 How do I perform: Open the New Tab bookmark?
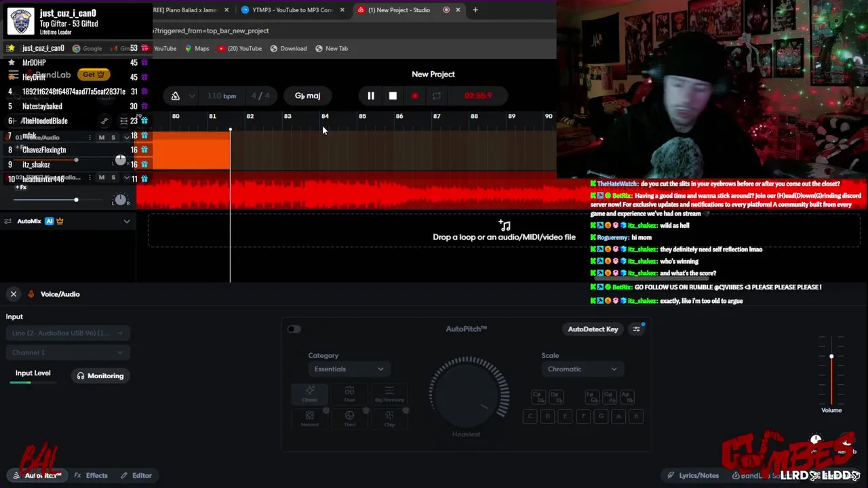(332, 48)
